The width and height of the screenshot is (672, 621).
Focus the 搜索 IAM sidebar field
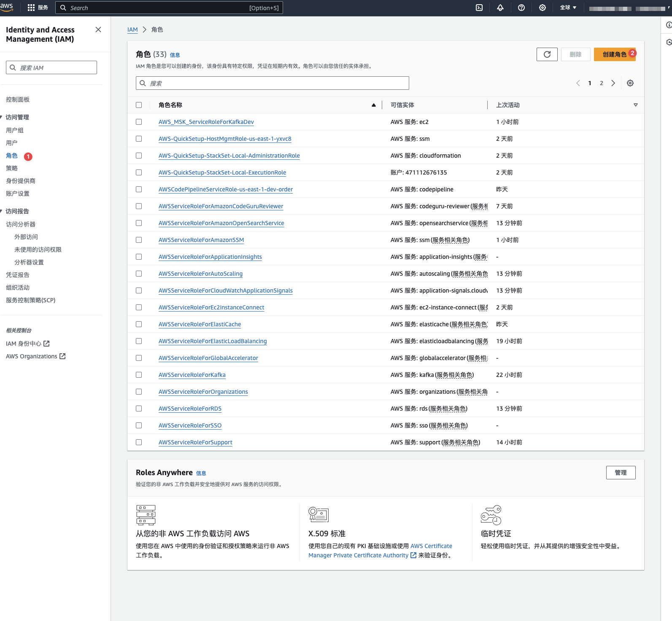(x=51, y=67)
